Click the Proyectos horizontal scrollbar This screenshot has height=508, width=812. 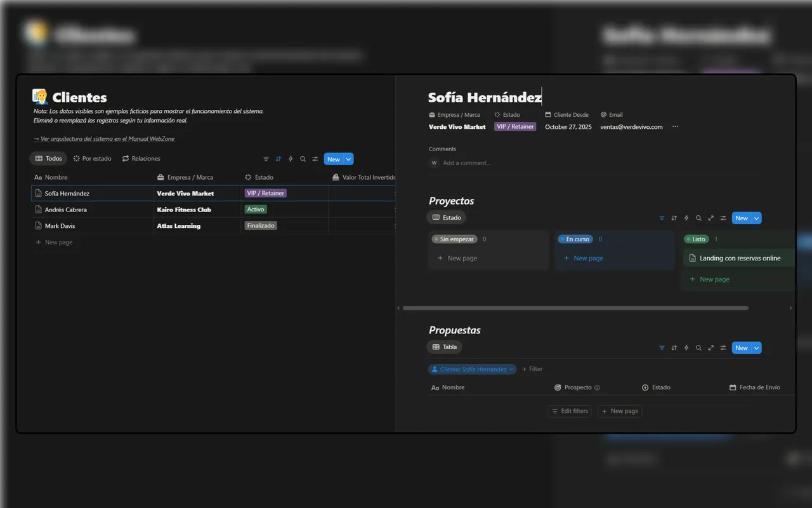(575, 308)
